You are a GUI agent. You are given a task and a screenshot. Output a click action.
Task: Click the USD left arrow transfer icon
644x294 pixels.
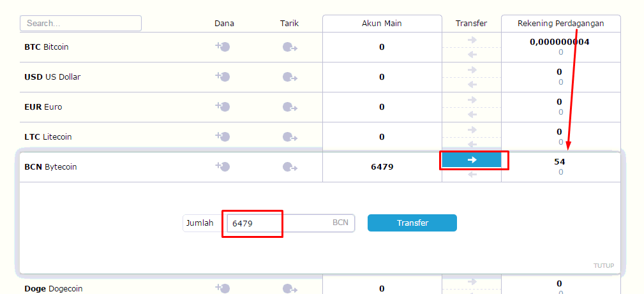[x=472, y=85]
